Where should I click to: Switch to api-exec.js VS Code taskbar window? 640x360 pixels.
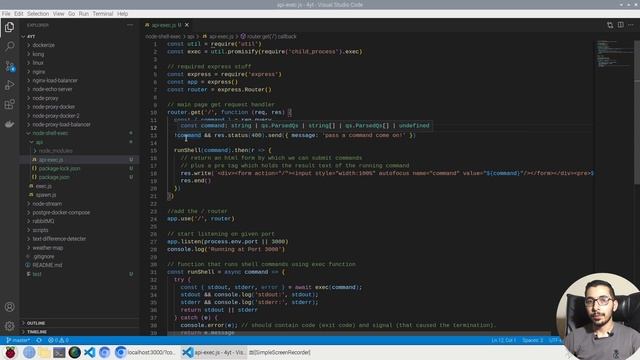coord(214,352)
